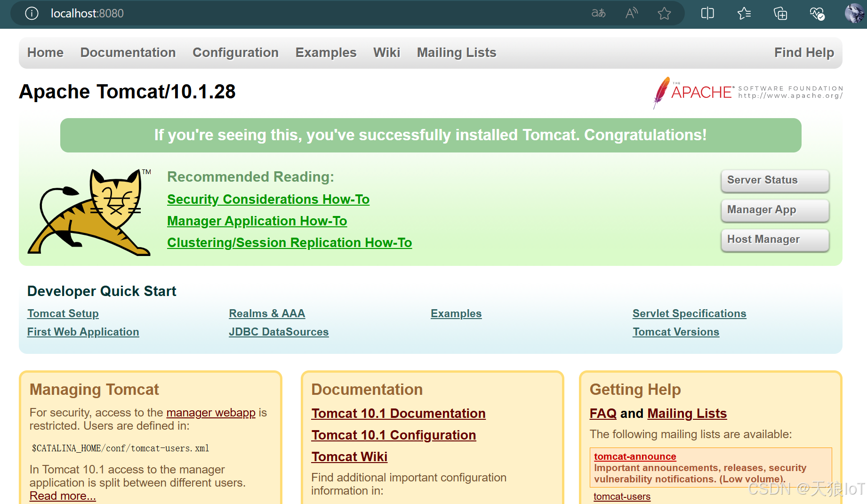Open Tomcat 10.1 Configuration link
This screenshot has height=504, width=867.
click(393, 435)
